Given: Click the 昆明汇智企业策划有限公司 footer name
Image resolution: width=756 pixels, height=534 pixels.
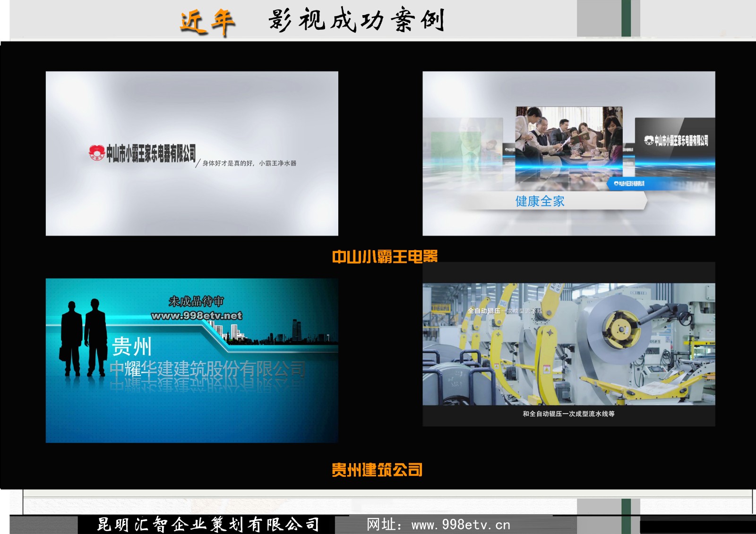Looking at the screenshot, I should (208, 525).
